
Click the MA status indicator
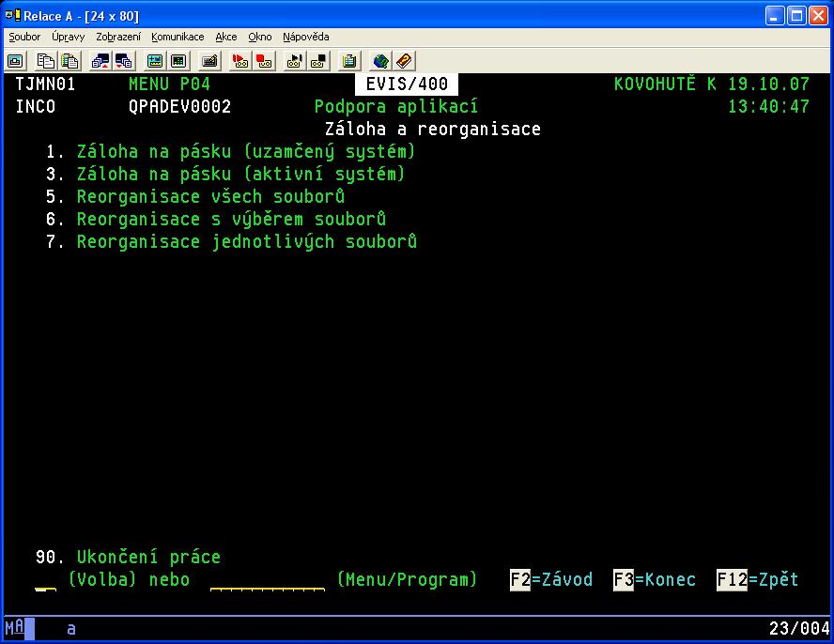[14, 627]
